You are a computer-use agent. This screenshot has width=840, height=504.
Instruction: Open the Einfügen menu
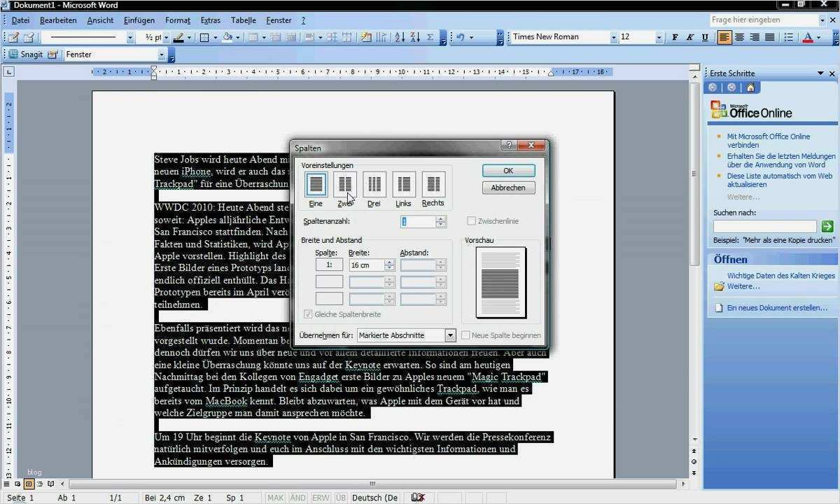pos(139,20)
